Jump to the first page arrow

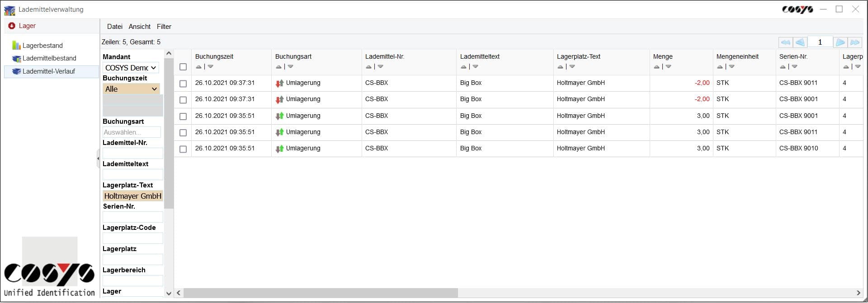tap(785, 42)
